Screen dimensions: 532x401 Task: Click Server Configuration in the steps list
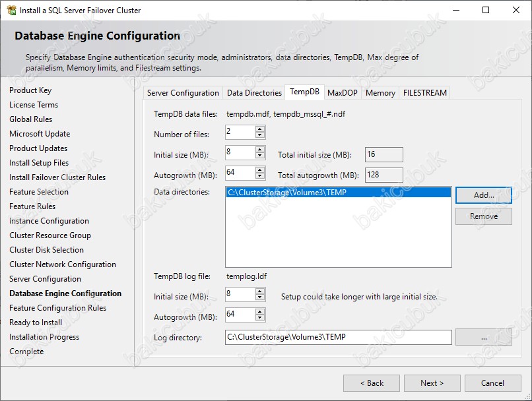click(x=45, y=279)
